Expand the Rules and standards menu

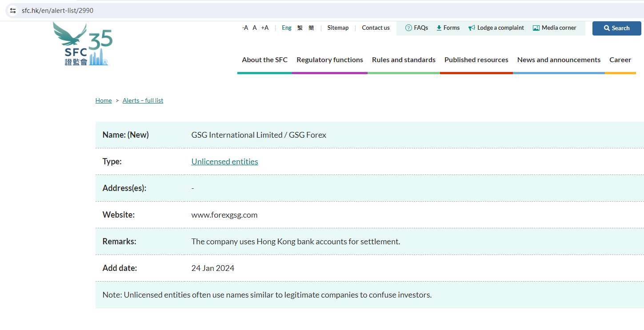(x=404, y=60)
